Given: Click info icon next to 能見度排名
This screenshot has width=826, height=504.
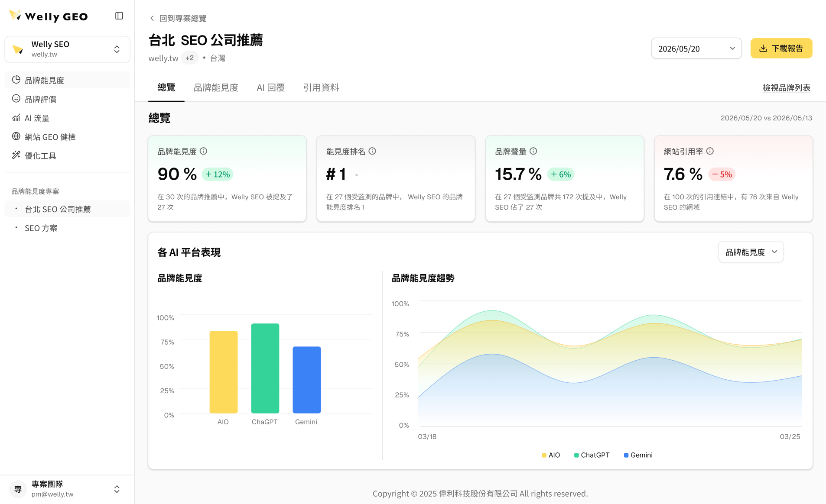Looking at the screenshot, I should click(372, 151).
